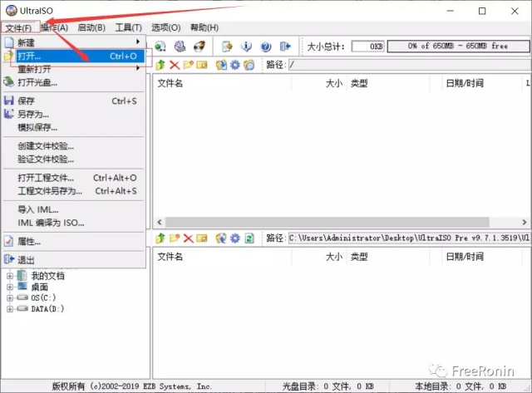The width and height of the screenshot is (532, 393).
Task: Select 另存为... menu entry
Action: tap(74, 114)
